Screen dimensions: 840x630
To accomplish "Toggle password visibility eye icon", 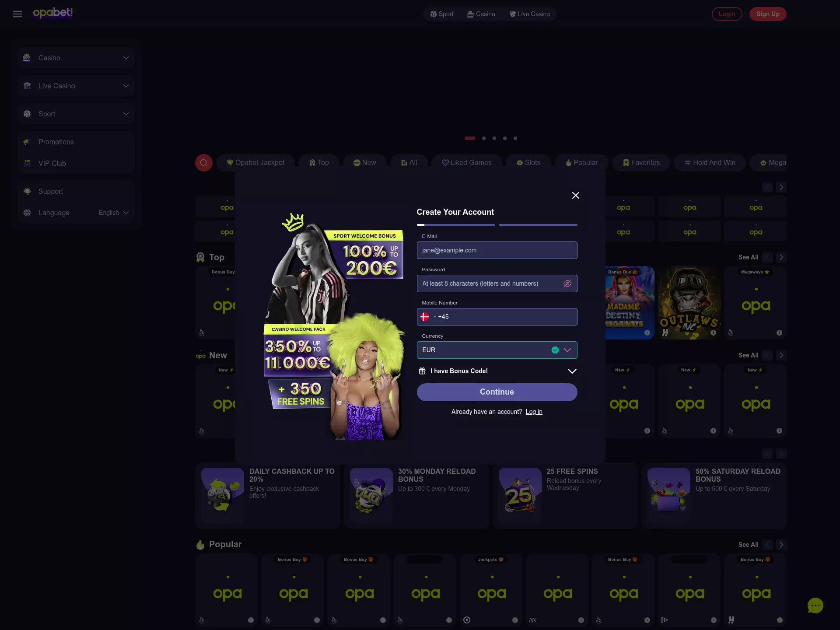I will (567, 283).
